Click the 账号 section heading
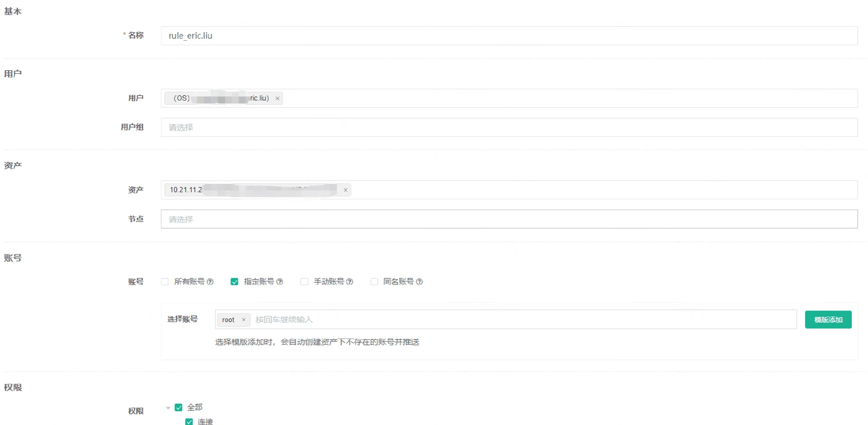 13,258
